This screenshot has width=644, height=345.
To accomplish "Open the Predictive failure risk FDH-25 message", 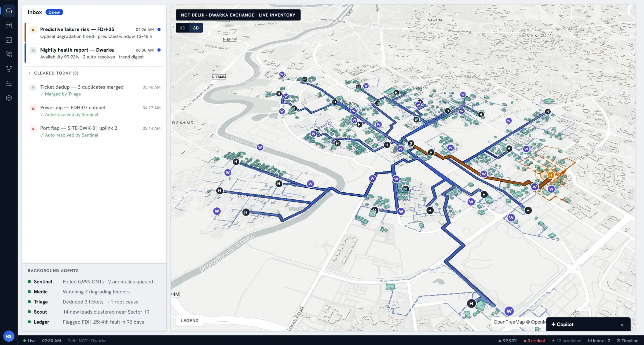I will pos(94,33).
